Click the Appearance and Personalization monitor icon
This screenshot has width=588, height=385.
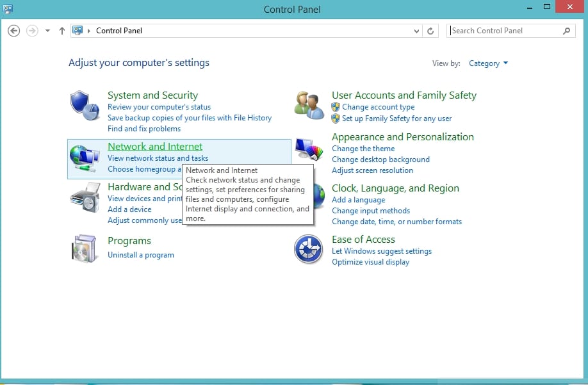click(x=309, y=149)
